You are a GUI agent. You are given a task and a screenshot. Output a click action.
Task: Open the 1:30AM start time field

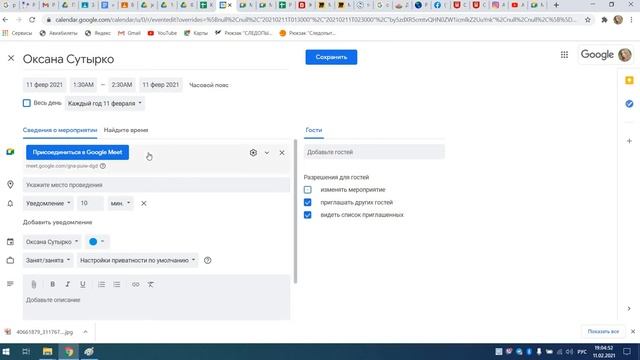tap(83, 85)
